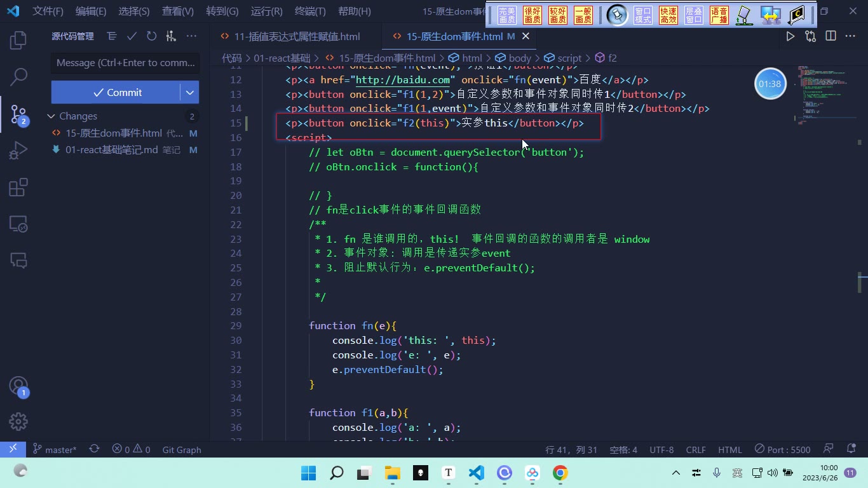Select 完美画质 quality on recording toolbar
Screen dimensions: 868x488
507,15
